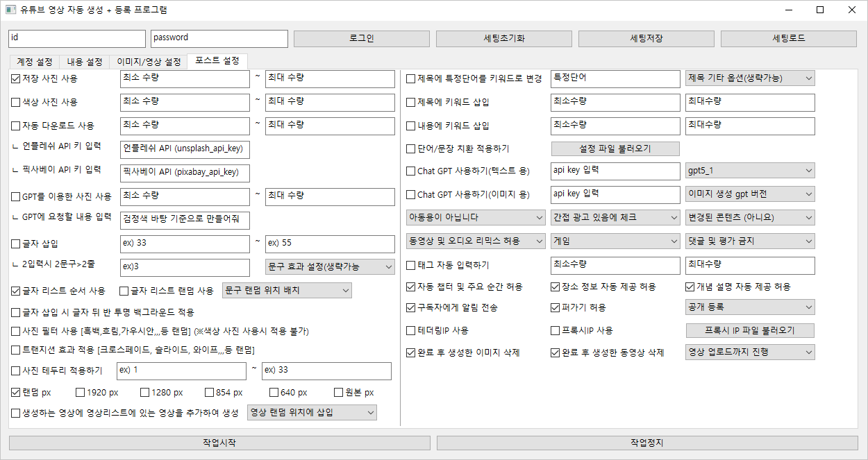Switch to the 내용 설정 tab
The image size is (868, 460).
(84, 62)
